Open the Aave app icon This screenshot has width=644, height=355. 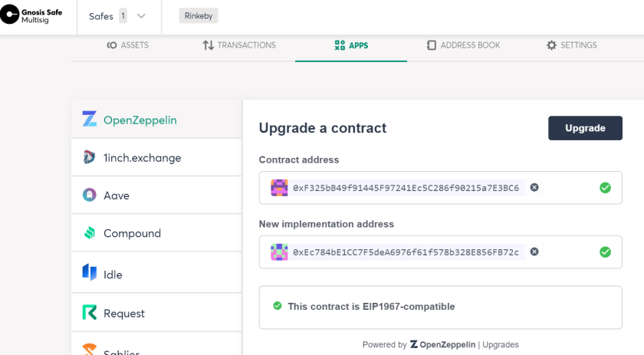[89, 195]
